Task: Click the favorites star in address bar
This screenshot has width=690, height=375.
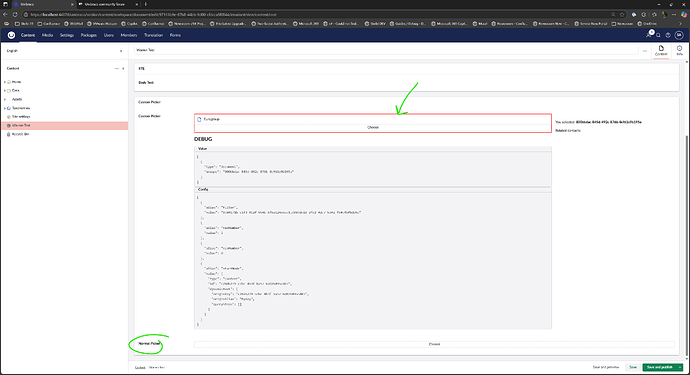Action: (x=622, y=15)
